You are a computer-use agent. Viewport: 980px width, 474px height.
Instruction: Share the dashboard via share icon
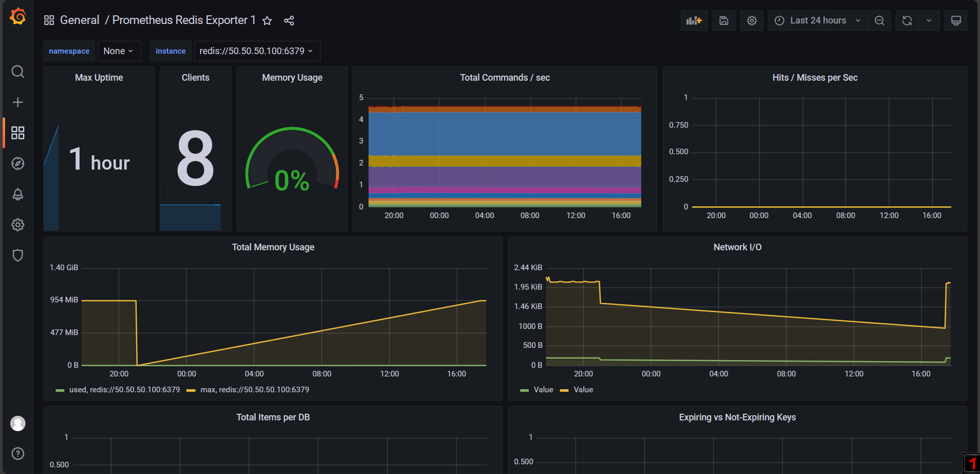point(289,20)
